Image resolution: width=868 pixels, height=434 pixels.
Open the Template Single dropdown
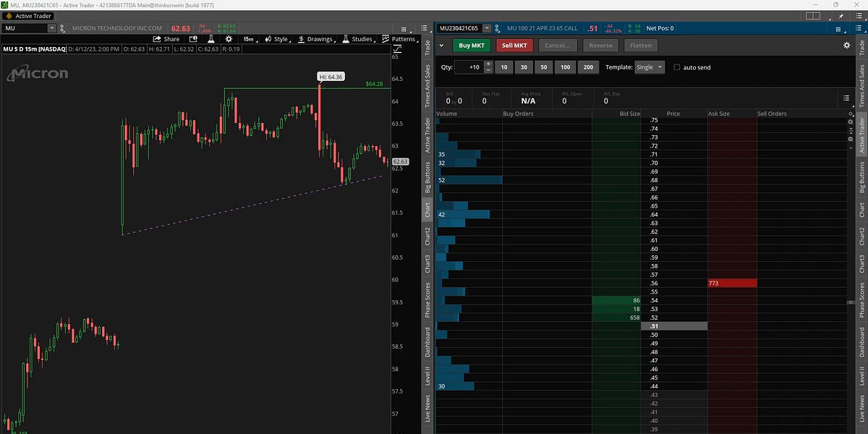coord(649,67)
